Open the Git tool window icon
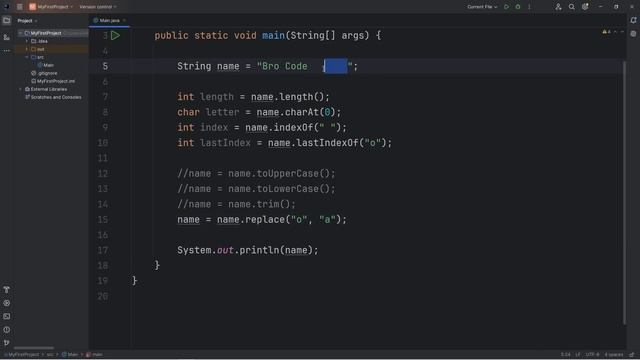This screenshot has width=640, height=360. click(x=7, y=343)
